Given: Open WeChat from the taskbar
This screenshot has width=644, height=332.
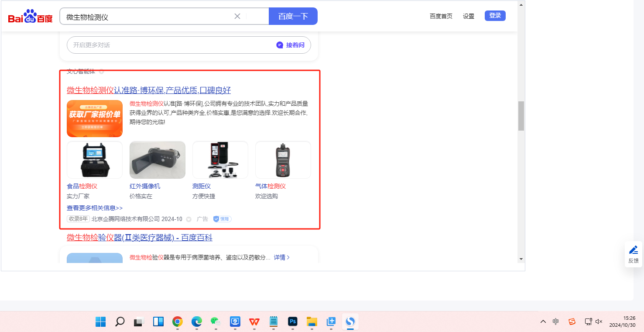Looking at the screenshot, I should 216,322.
